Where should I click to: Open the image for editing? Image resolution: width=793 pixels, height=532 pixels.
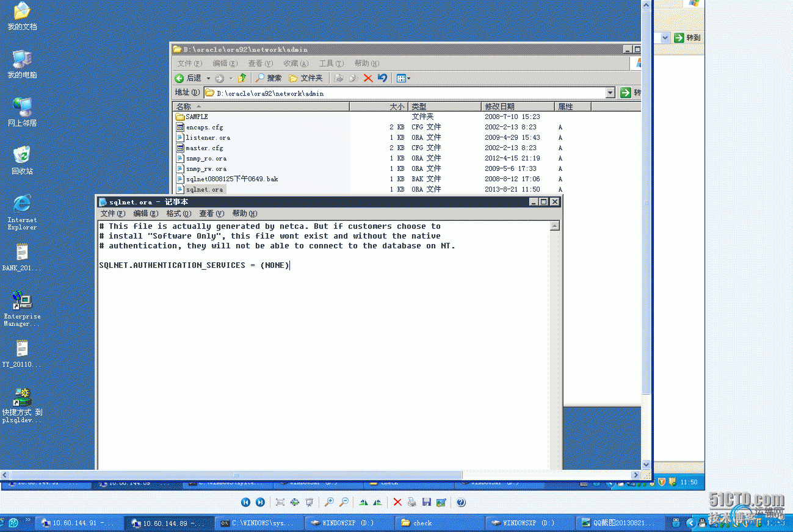(441, 502)
